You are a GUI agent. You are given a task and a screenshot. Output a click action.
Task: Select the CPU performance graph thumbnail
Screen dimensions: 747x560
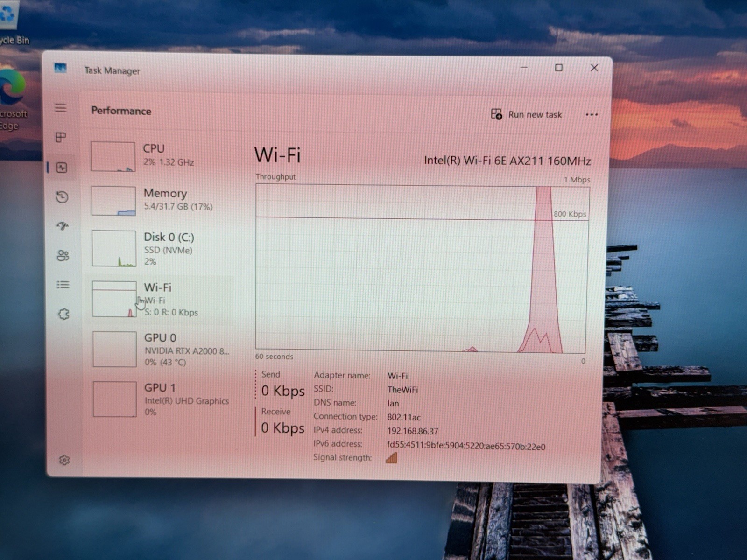tap(113, 157)
